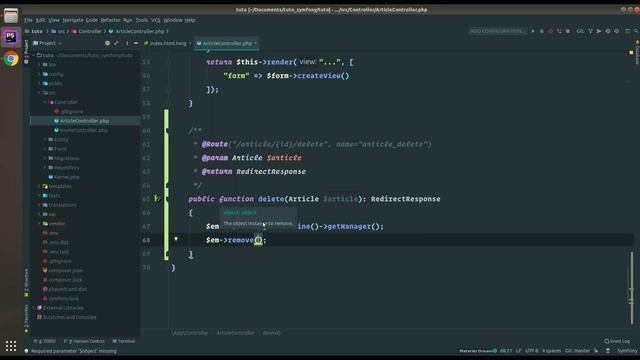Run the configuration with the Run icon
This screenshot has width=640, height=360.
tap(533, 31)
